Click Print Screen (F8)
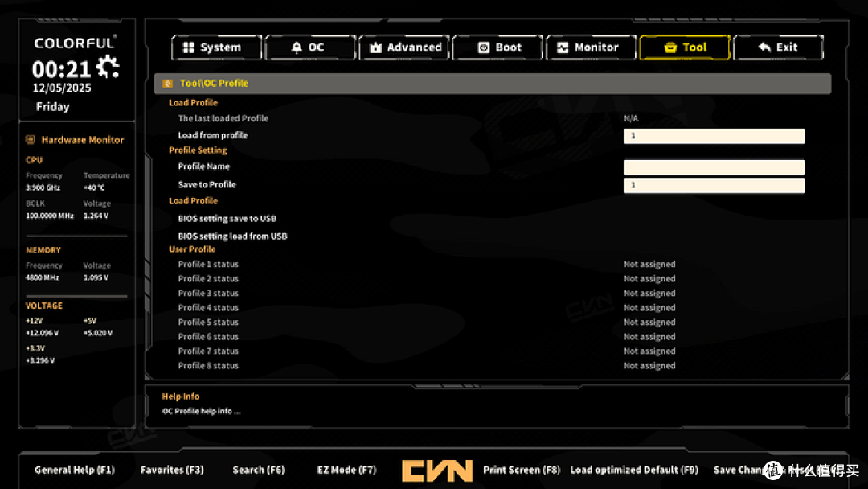This screenshot has width=868, height=489. [522, 470]
